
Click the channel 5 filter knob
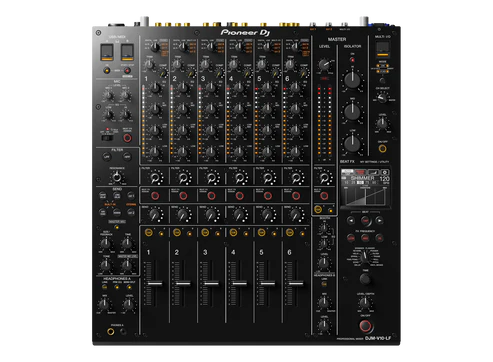point(268,178)
